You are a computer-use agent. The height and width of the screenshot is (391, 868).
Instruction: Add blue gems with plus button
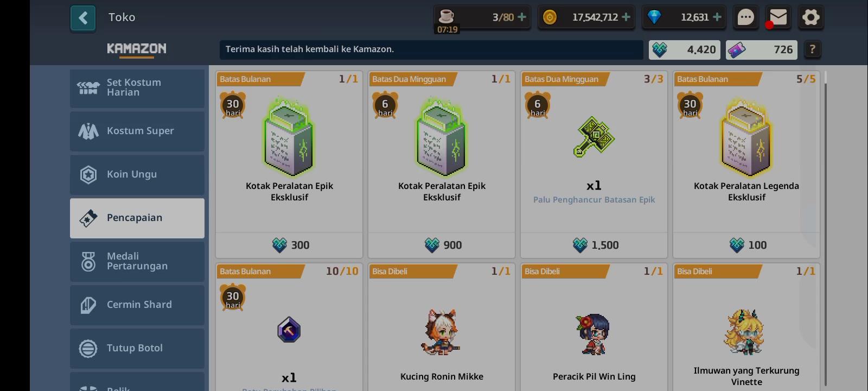coord(717,17)
